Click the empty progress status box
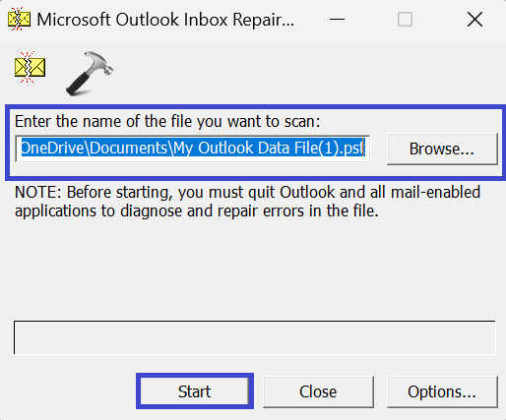Screen dimensions: 506x420 255,337
